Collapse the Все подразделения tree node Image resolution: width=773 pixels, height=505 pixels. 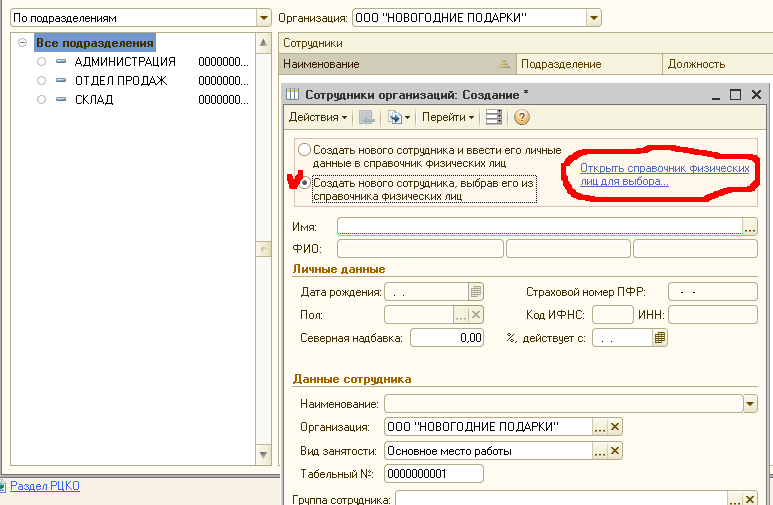click(x=22, y=43)
